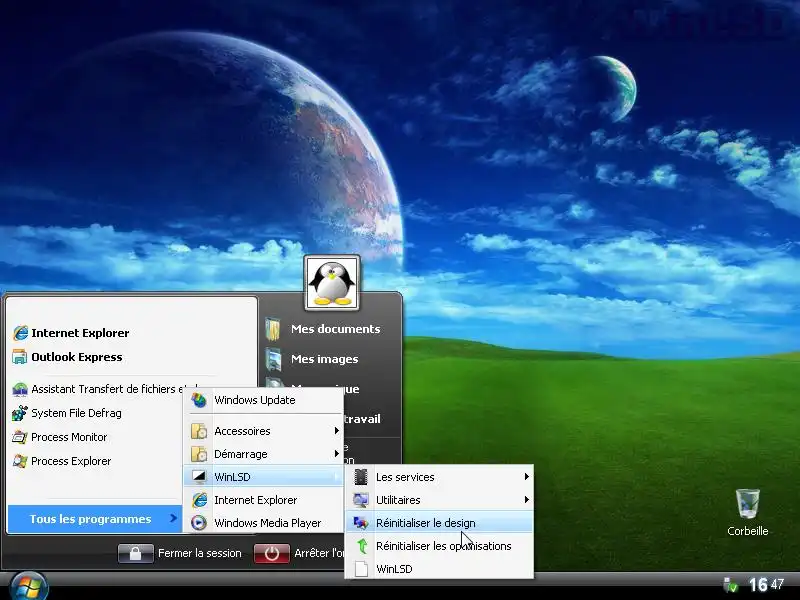Select Réinitialiser le design menu entry

tap(439, 523)
